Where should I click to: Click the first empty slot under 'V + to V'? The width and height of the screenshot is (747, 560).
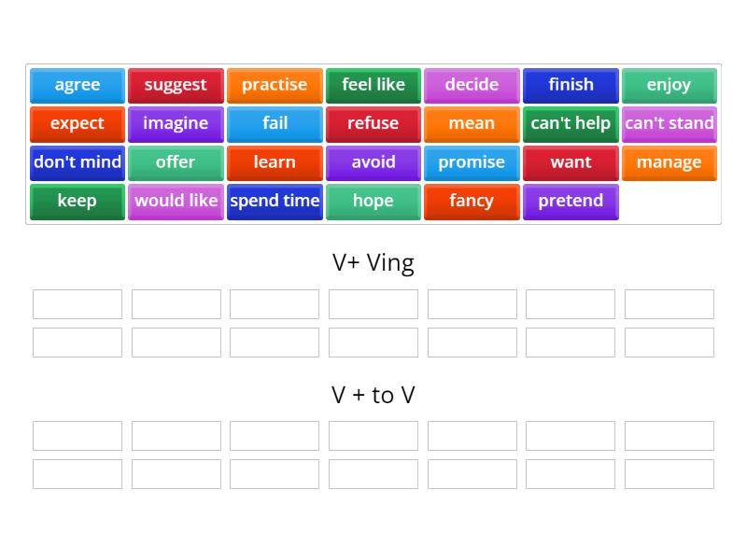pyautogui.click(x=77, y=435)
